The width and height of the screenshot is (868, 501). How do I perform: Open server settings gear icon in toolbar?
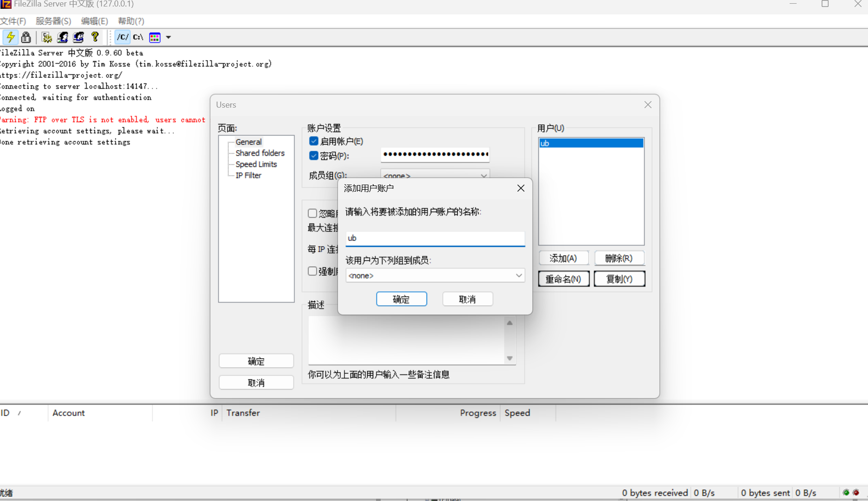coord(46,37)
